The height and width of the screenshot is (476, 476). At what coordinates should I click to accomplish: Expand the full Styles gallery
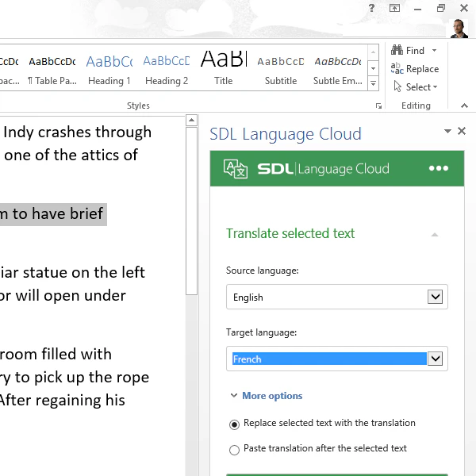(374, 83)
